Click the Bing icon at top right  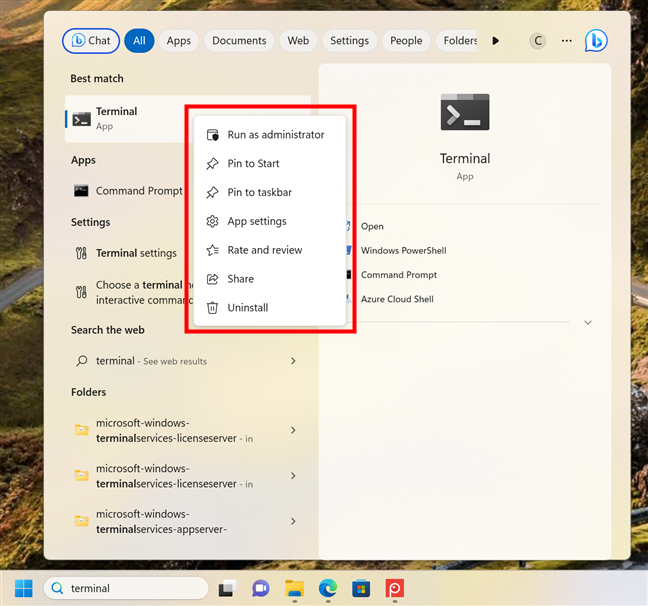pyautogui.click(x=596, y=41)
